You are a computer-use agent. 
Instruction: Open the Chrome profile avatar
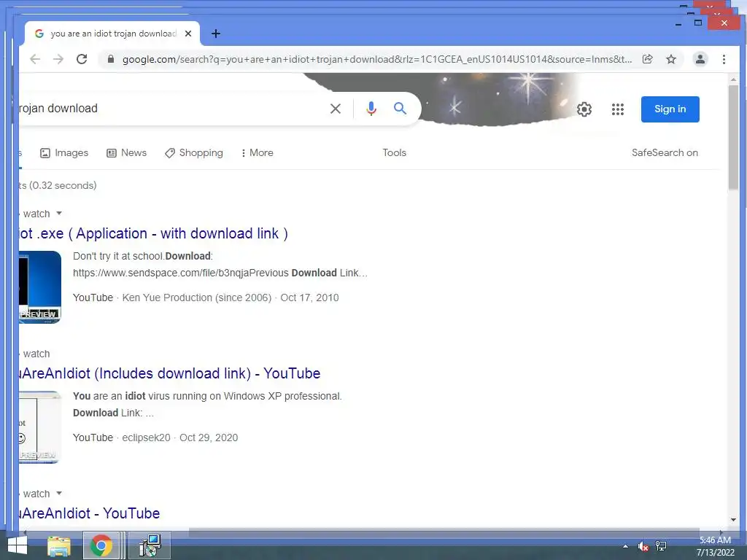tap(700, 59)
